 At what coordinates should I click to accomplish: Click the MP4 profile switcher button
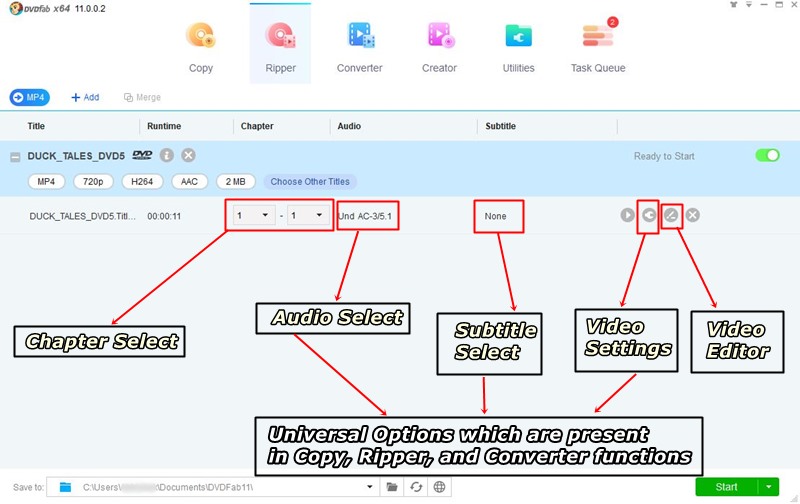pyautogui.click(x=30, y=97)
